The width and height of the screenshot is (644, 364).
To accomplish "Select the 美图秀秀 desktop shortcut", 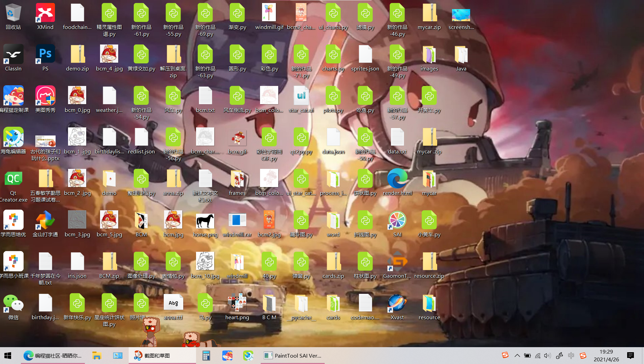I will [45, 99].
